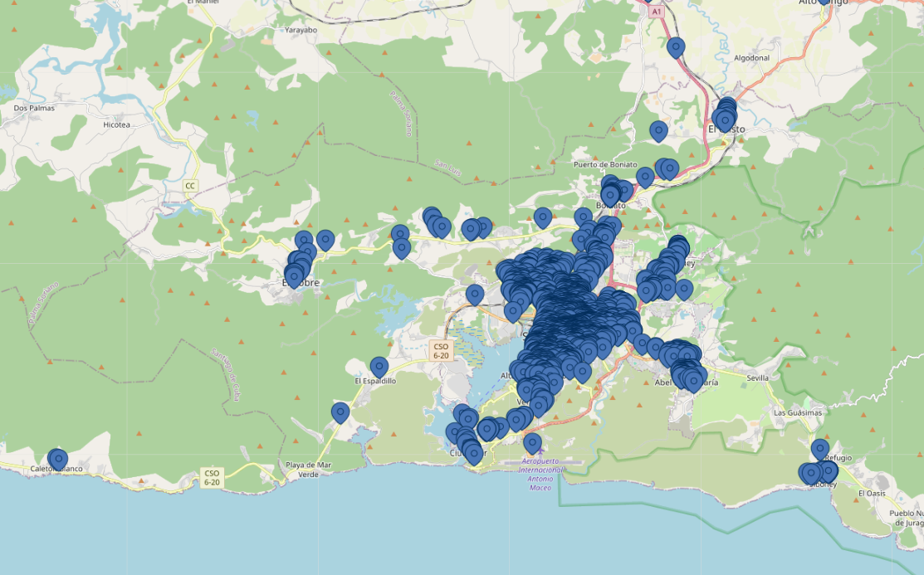Click the marker cluster at El Cristo
This screenshot has width=924, height=575.
point(725,115)
